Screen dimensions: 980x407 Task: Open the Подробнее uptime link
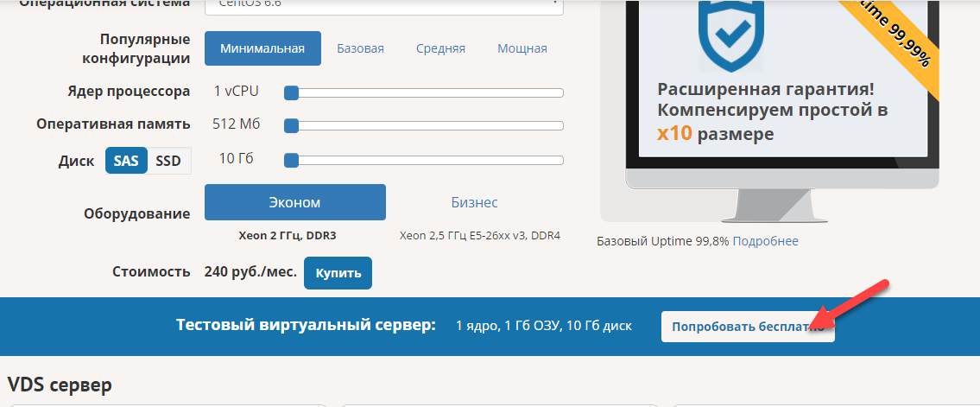click(x=765, y=241)
